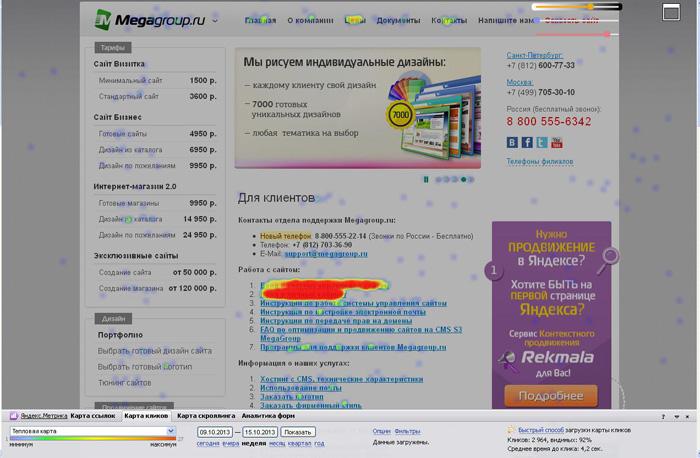Viewport: 700px width, 458px height.
Task: Open Заказать фирменный стиль link
Action: tap(311, 405)
